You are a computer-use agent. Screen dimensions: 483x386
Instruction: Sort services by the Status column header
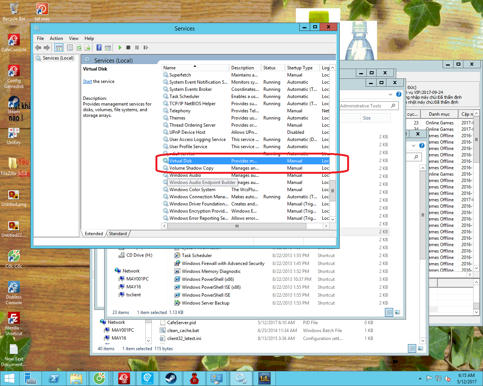tap(272, 68)
